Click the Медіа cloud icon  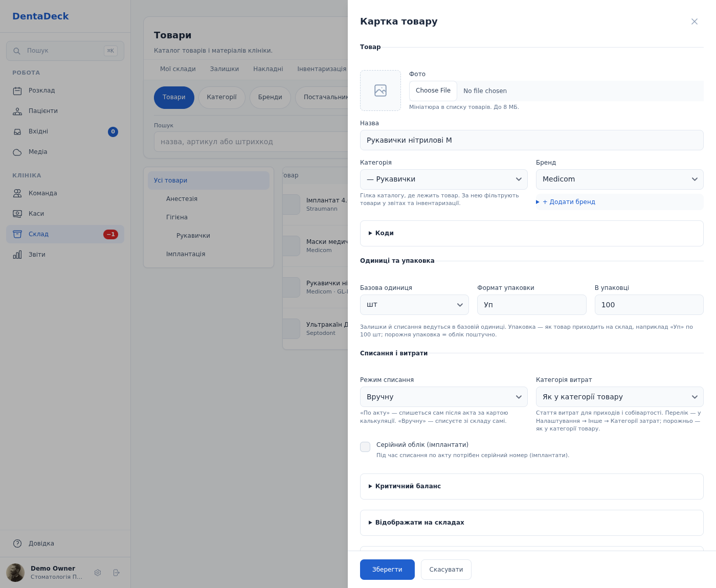17,152
